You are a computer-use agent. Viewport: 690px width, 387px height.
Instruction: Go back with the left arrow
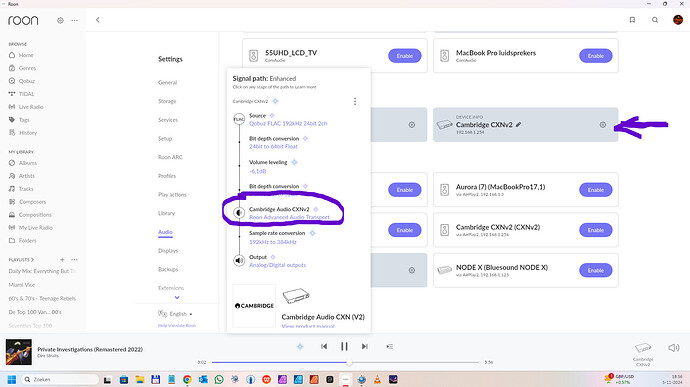point(98,20)
